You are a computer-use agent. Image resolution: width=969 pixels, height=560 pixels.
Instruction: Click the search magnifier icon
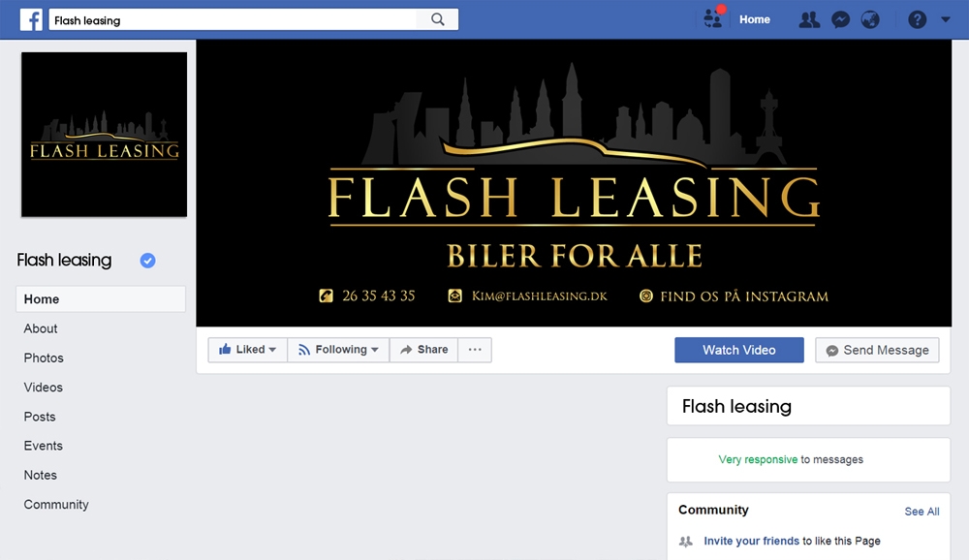tap(438, 19)
